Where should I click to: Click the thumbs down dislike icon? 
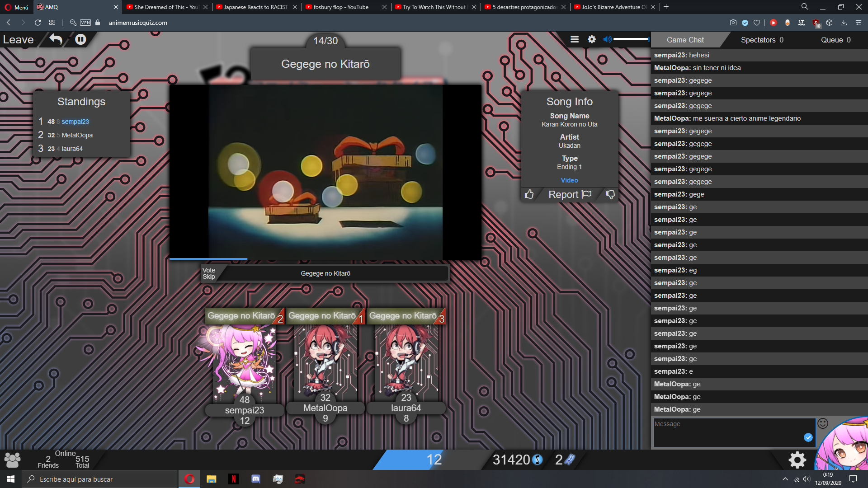[610, 194]
